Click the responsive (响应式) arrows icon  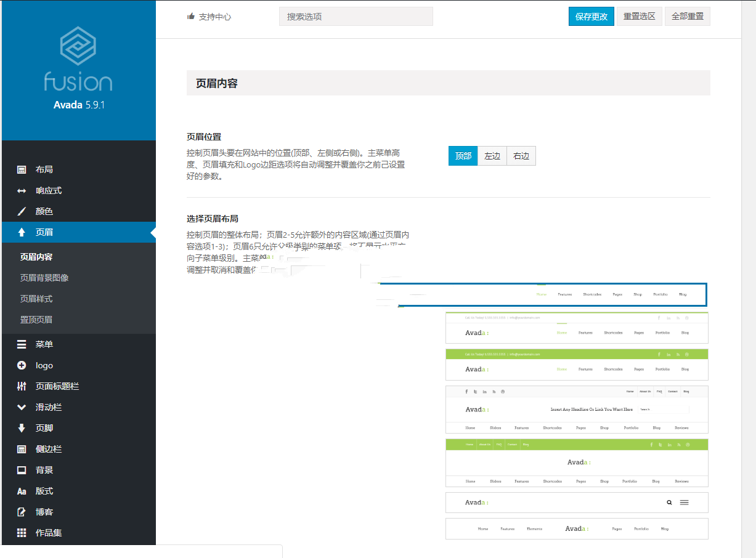pos(22,191)
